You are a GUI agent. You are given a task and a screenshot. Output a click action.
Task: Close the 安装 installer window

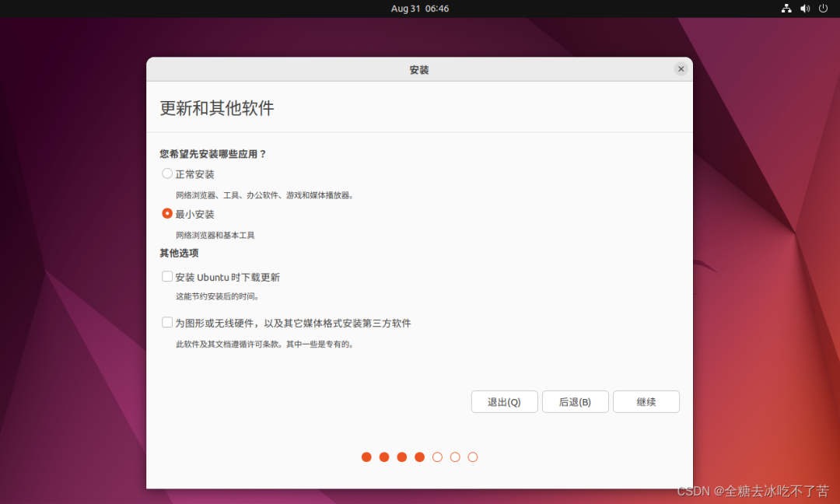coord(681,69)
